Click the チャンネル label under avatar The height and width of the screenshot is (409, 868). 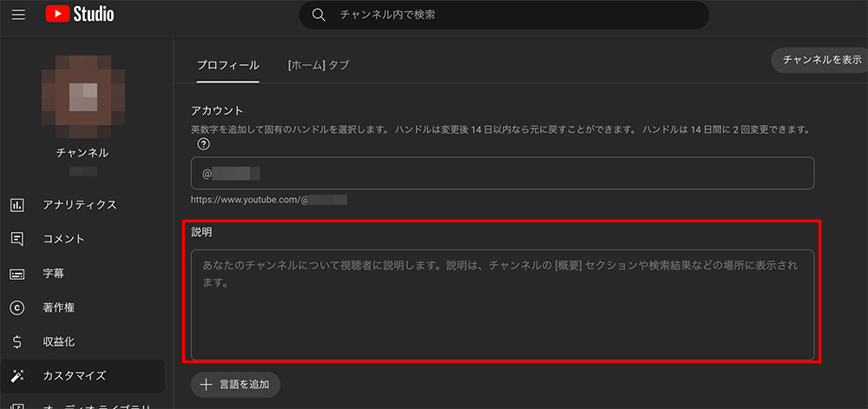[x=82, y=154]
